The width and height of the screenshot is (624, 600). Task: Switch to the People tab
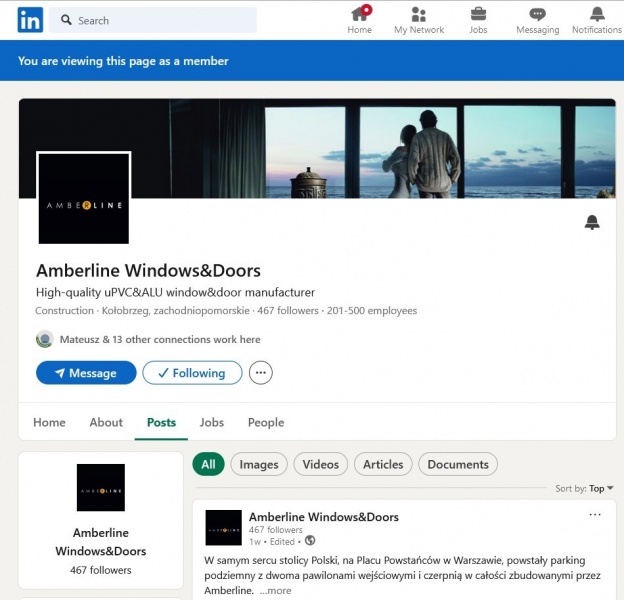pyautogui.click(x=266, y=423)
